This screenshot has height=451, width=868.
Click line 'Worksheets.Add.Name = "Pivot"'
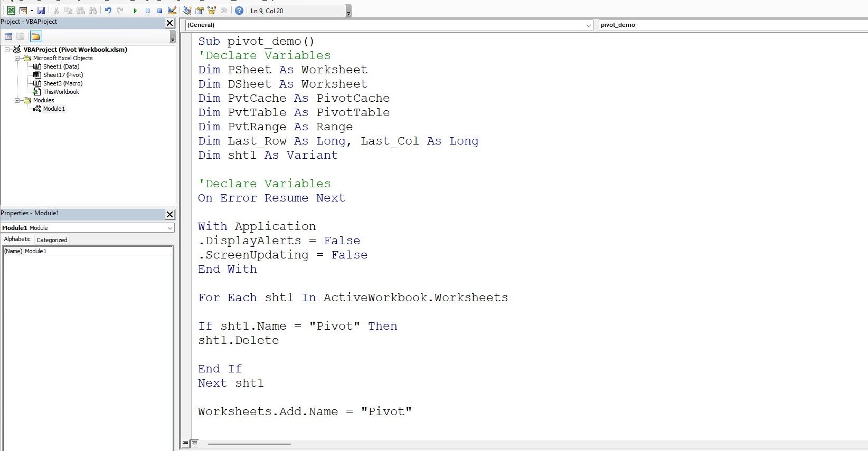pos(305,411)
